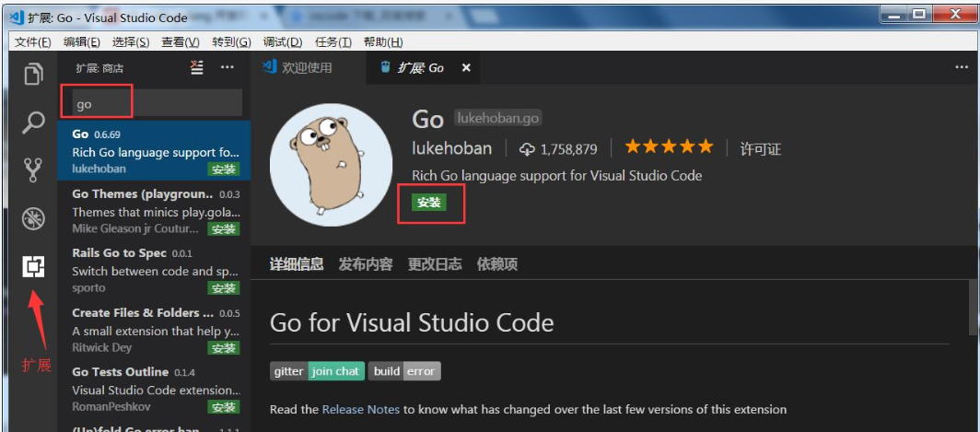Open the 查看(V) menu
This screenshot has height=432, width=980.
[x=180, y=41]
